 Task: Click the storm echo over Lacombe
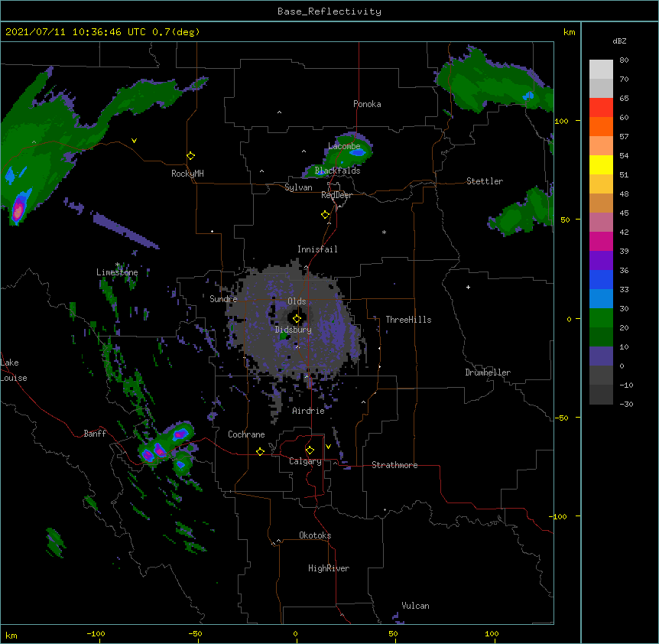click(x=349, y=149)
